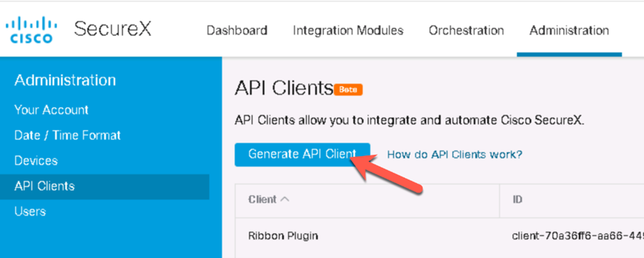Open Date / Time Format settings
The image size is (644, 258).
coord(67,136)
